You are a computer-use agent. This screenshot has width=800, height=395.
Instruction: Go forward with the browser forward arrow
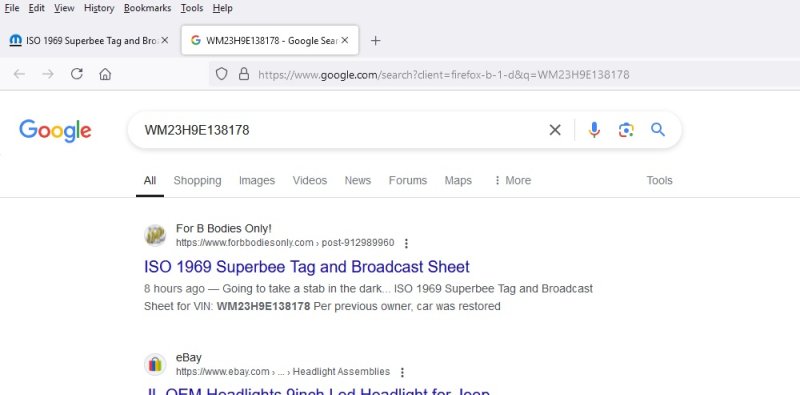48,75
